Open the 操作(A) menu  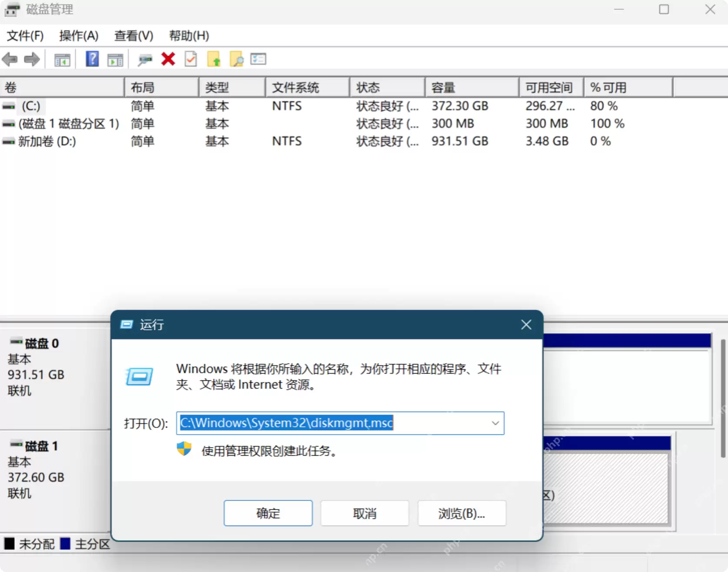point(79,36)
